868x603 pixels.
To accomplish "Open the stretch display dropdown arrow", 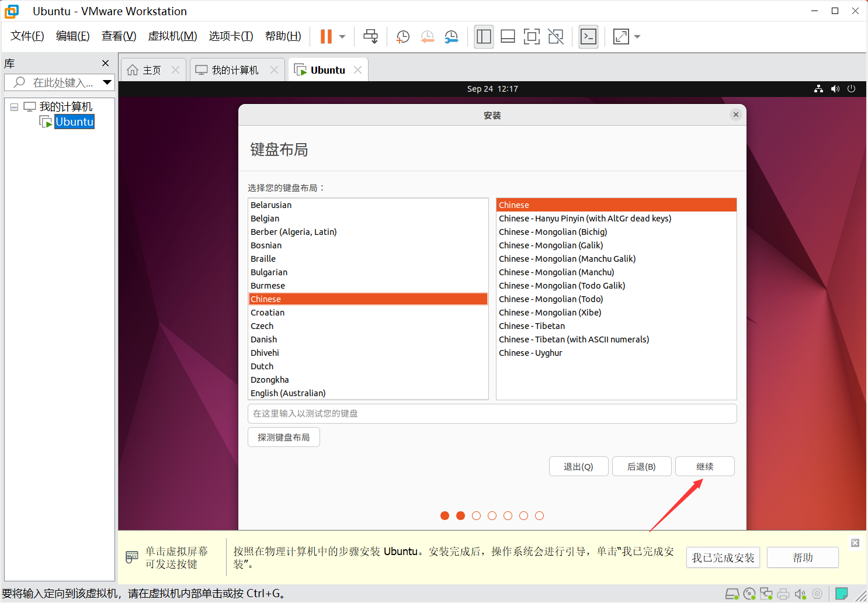I will (x=637, y=37).
